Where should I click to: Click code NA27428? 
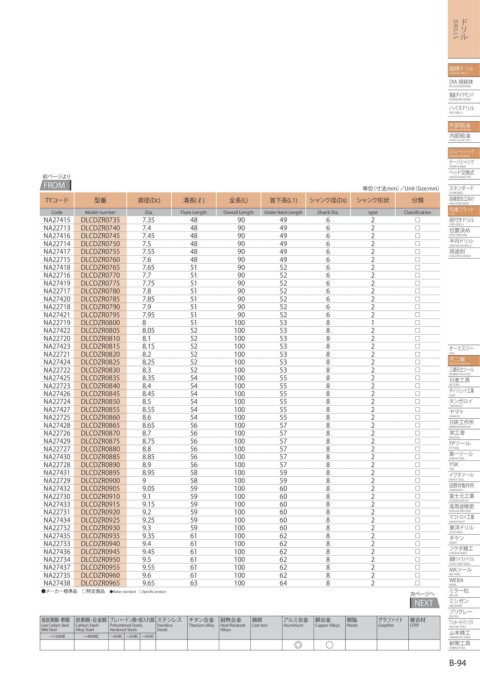[x=57, y=425]
